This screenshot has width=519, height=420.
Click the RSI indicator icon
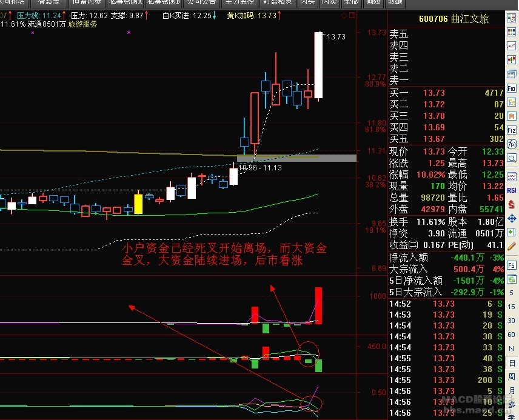(x=512, y=191)
